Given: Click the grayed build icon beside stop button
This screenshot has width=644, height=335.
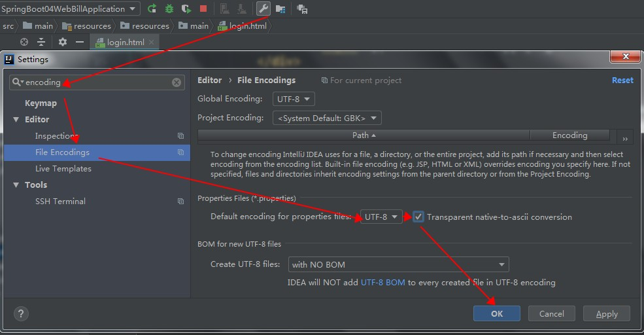Looking at the screenshot, I should tap(224, 9).
